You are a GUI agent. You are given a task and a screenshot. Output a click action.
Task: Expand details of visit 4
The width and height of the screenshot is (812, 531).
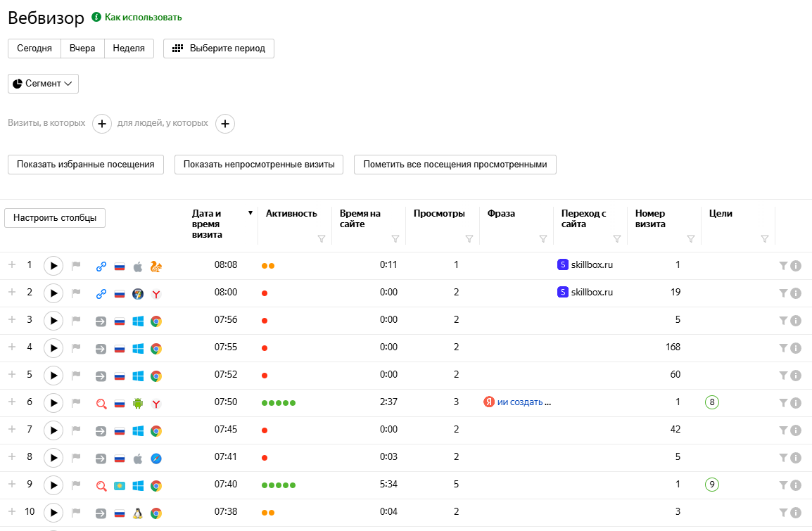point(12,347)
